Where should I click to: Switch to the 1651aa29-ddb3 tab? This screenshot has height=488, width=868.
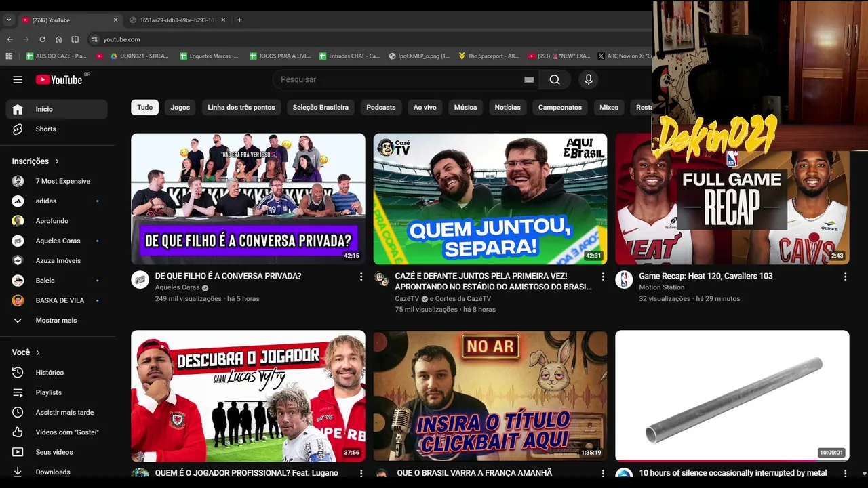point(177,20)
